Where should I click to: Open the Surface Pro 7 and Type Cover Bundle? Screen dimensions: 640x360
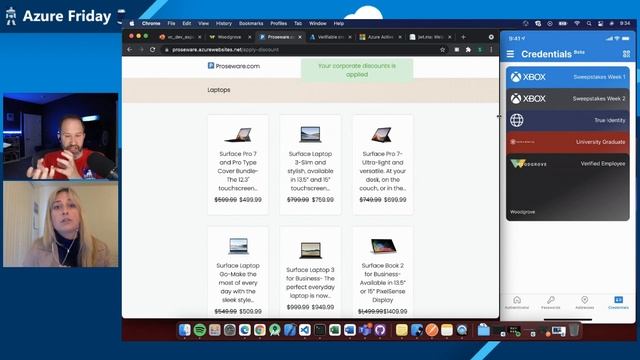coord(238,164)
